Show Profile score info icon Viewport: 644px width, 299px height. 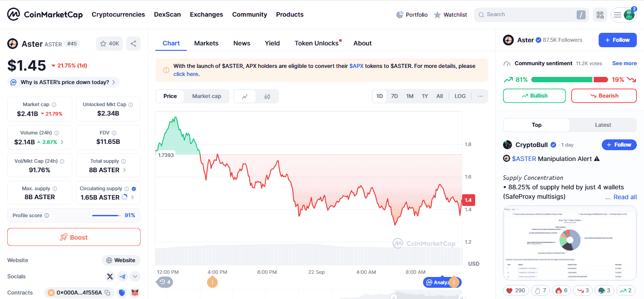pyautogui.click(x=47, y=215)
